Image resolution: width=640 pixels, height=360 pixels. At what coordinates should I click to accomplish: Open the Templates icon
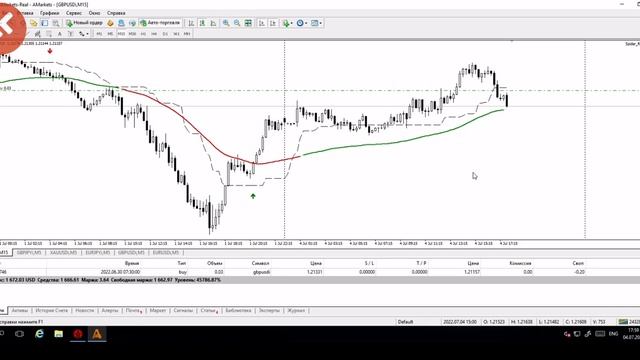(314, 23)
